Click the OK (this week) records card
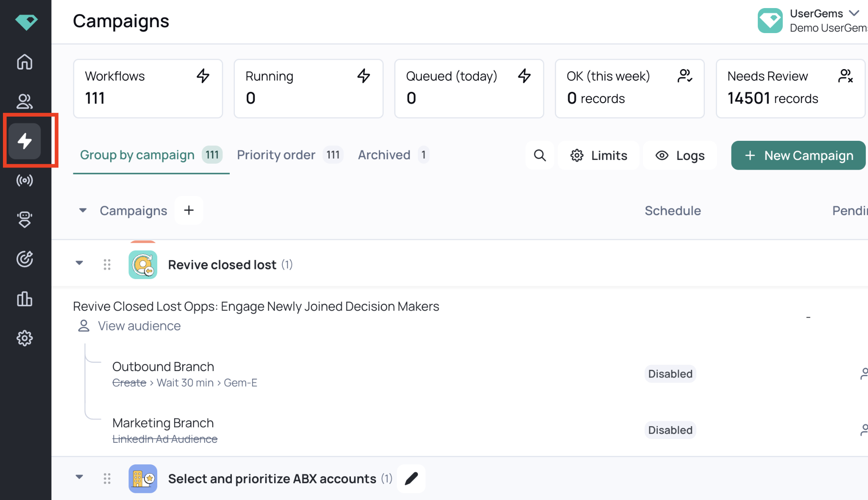This screenshot has height=500, width=868. click(x=630, y=89)
